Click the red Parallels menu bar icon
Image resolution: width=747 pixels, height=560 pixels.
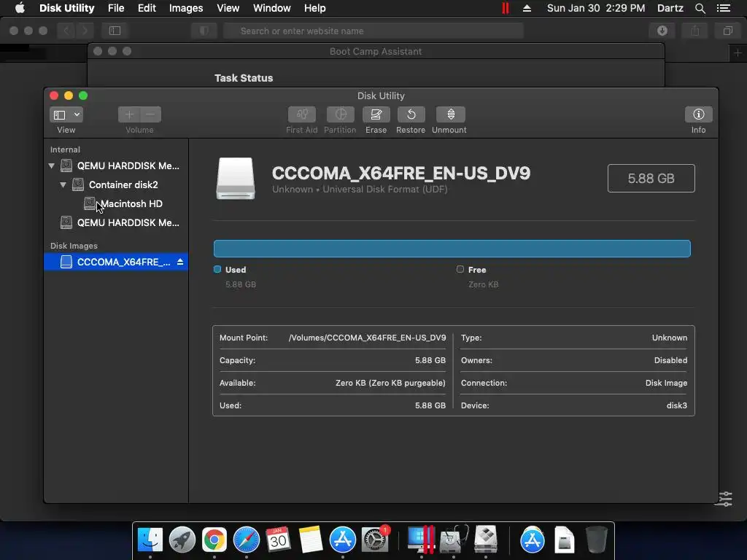pos(506,8)
